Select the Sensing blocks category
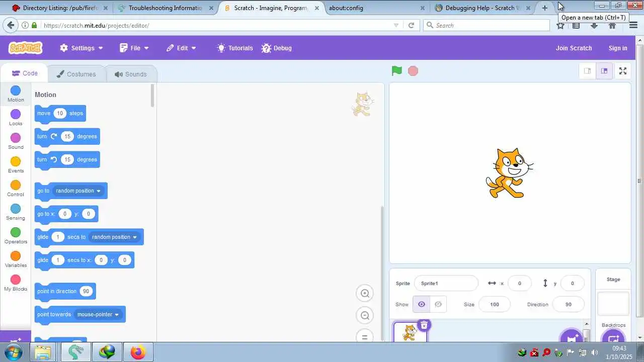This screenshot has width=644, height=362. (16, 212)
